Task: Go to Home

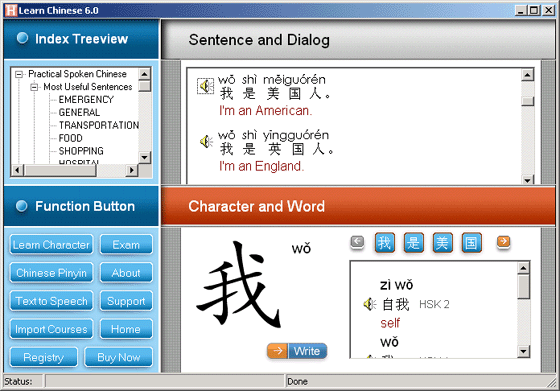Action: tap(126, 329)
